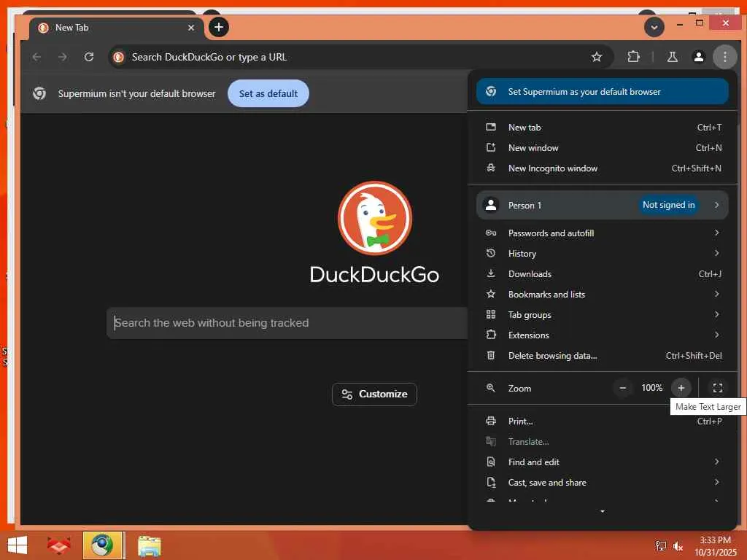This screenshot has width=747, height=560.
Task: Open Passwords and autofill submenu
Action: 602,233
